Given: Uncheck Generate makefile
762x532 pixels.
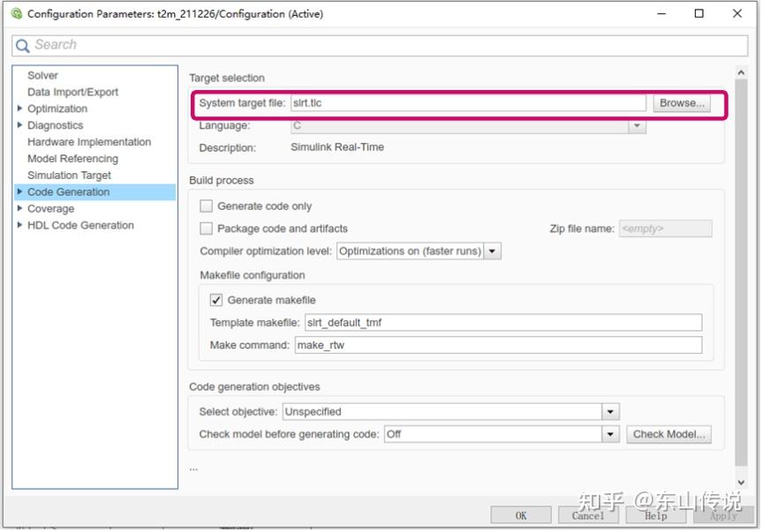Looking at the screenshot, I should (215, 301).
